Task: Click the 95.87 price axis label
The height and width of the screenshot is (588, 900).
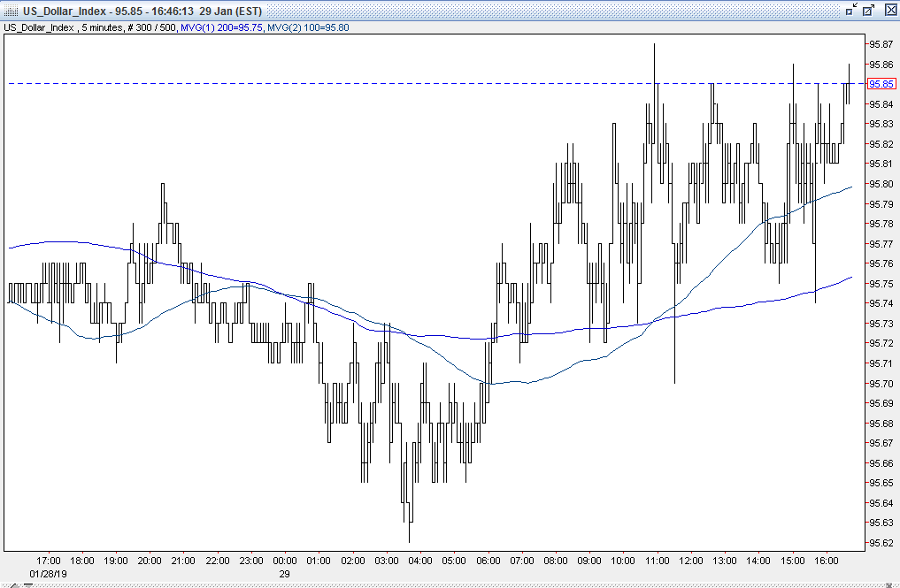Action: [881, 44]
